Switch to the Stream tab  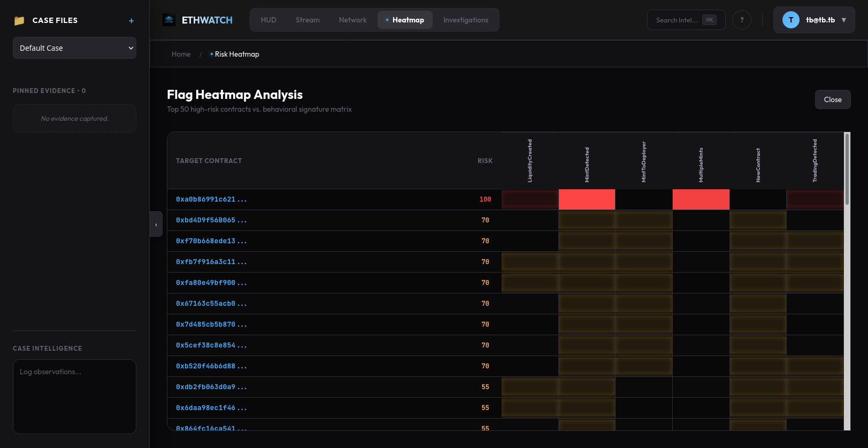(x=308, y=20)
